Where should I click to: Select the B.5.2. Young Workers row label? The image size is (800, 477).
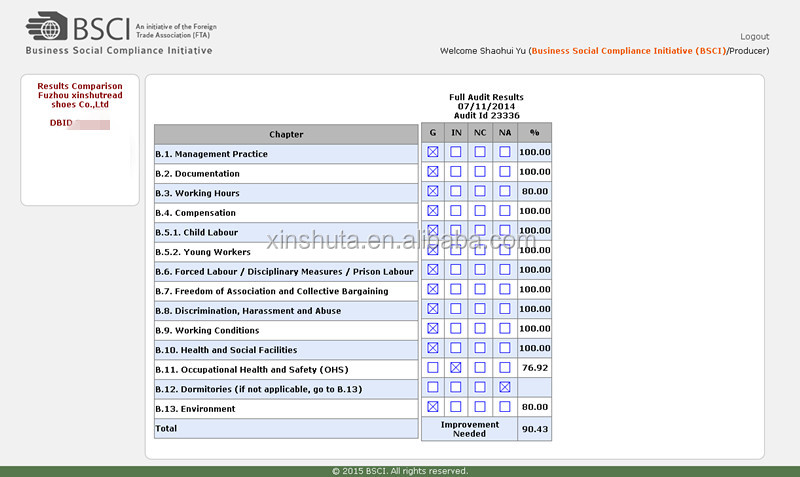pyautogui.click(x=203, y=252)
